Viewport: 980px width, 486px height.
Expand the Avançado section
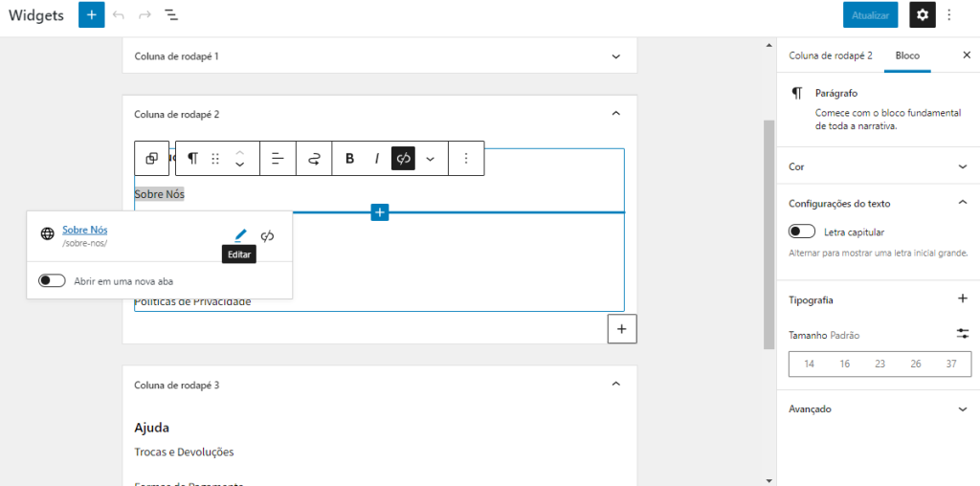click(962, 409)
